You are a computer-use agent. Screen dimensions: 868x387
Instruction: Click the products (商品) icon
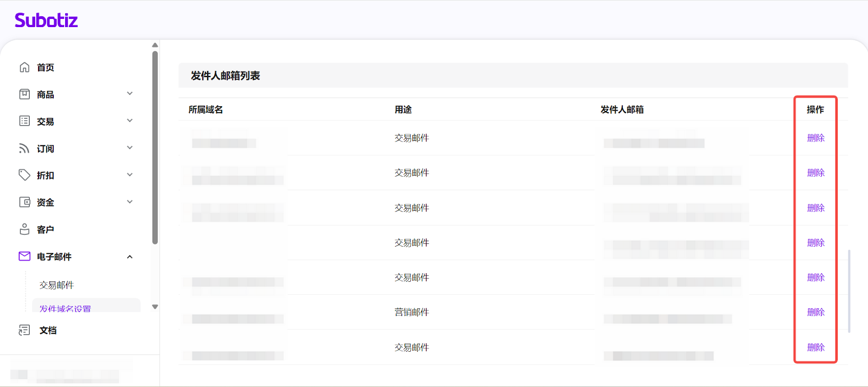(24, 94)
